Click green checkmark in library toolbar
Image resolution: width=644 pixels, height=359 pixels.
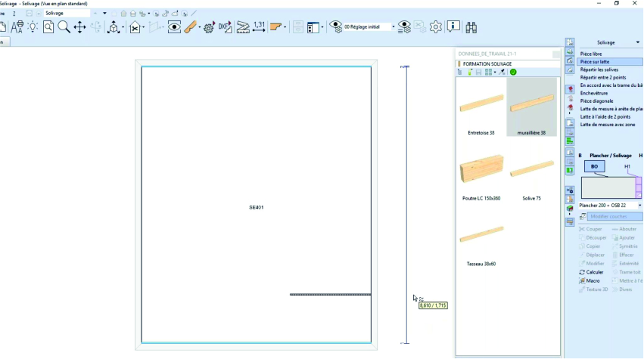coord(513,72)
